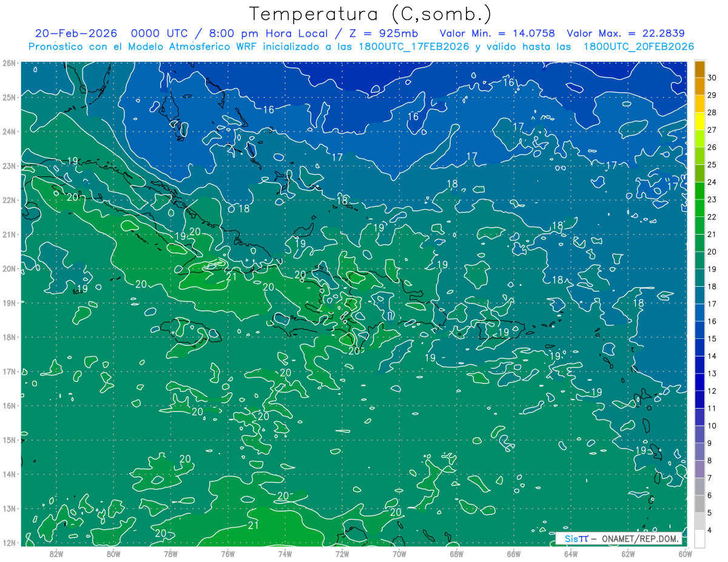
Task: Click the '20N' latitude axis label
Action: pyautogui.click(x=8, y=269)
